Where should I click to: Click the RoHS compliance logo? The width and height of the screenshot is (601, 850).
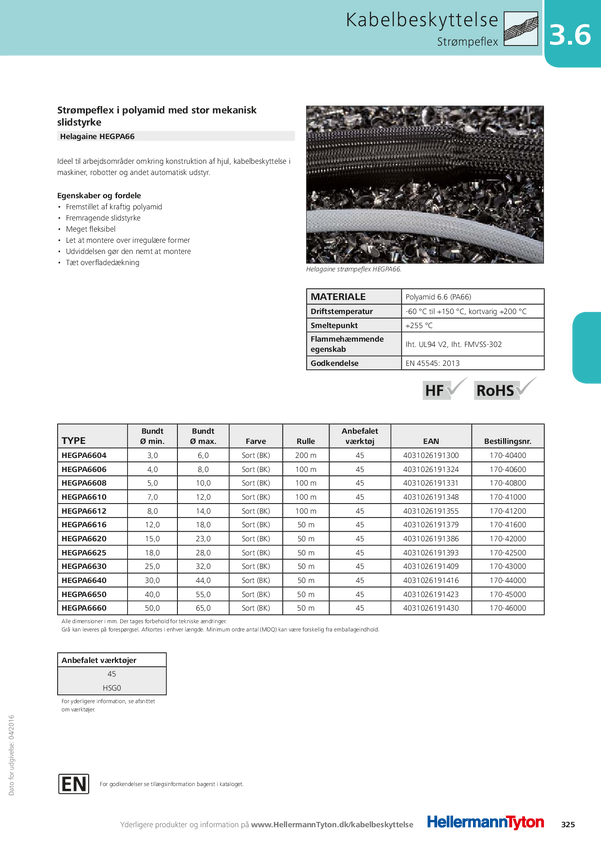tap(505, 389)
